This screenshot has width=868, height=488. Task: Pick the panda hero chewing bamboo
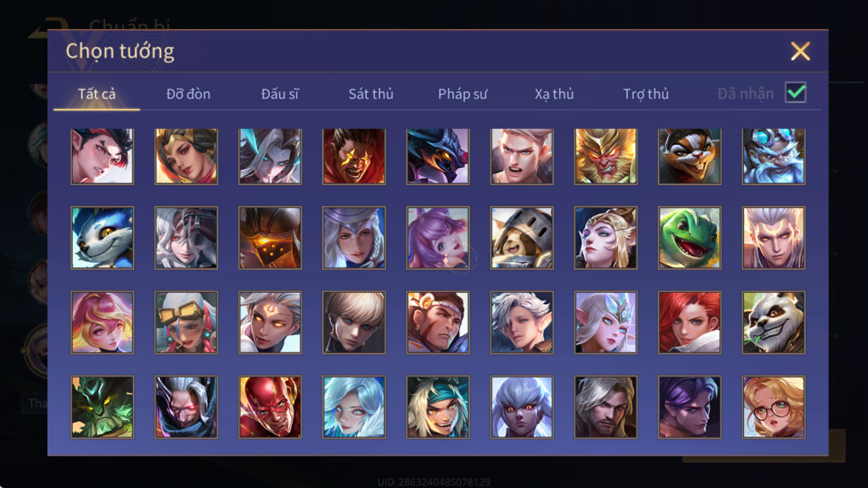pyautogui.click(x=774, y=323)
